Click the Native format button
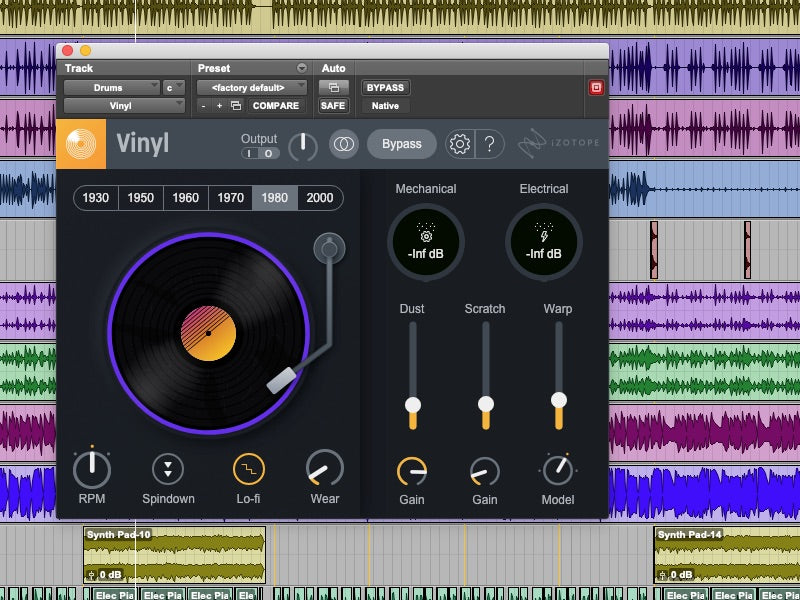800x600 pixels. point(385,106)
